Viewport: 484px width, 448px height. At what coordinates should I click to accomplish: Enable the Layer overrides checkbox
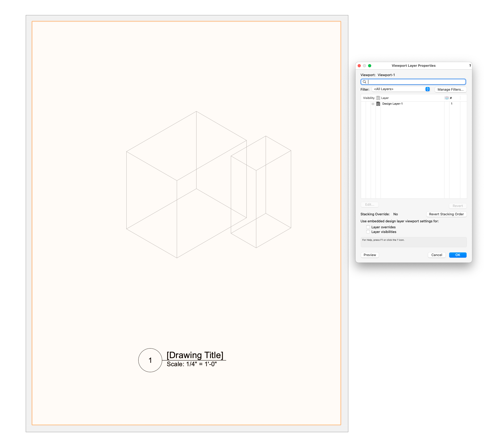click(368, 227)
